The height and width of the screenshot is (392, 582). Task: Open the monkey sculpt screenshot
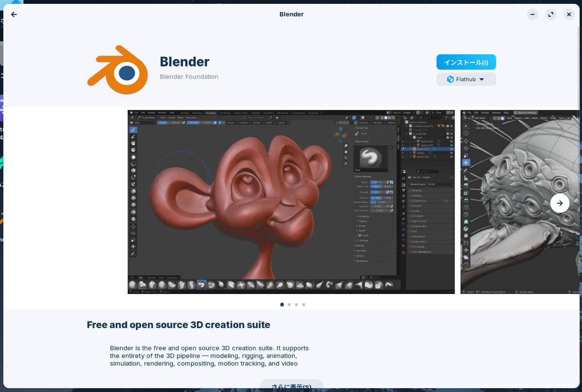coord(291,202)
